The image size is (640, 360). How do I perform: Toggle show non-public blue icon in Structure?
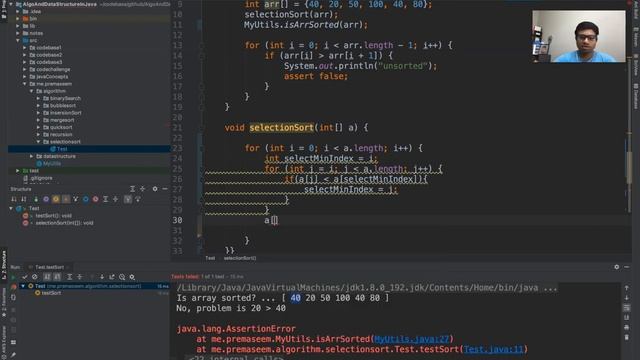point(86,199)
